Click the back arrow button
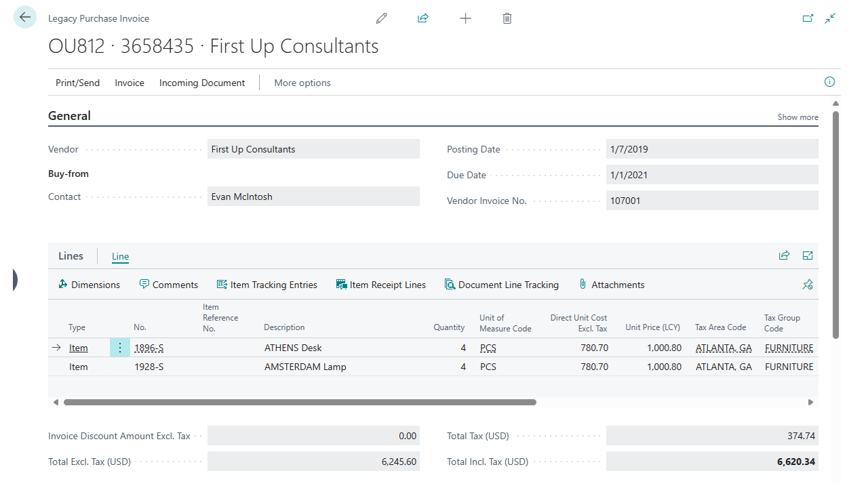The height and width of the screenshot is (488, 868). 25,18
